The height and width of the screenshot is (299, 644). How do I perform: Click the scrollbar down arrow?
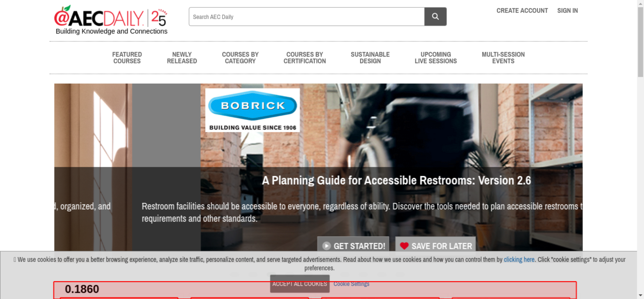click(640, 295)
